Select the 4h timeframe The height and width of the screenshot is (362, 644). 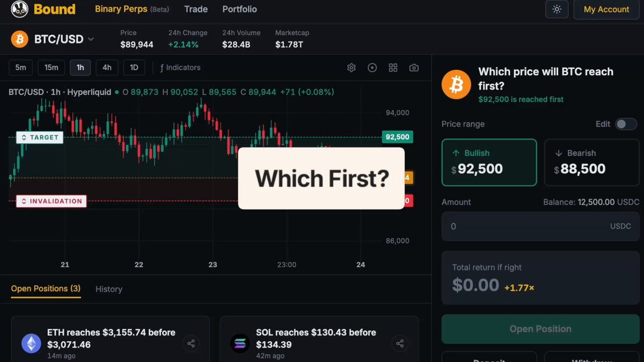coord(107,68)
